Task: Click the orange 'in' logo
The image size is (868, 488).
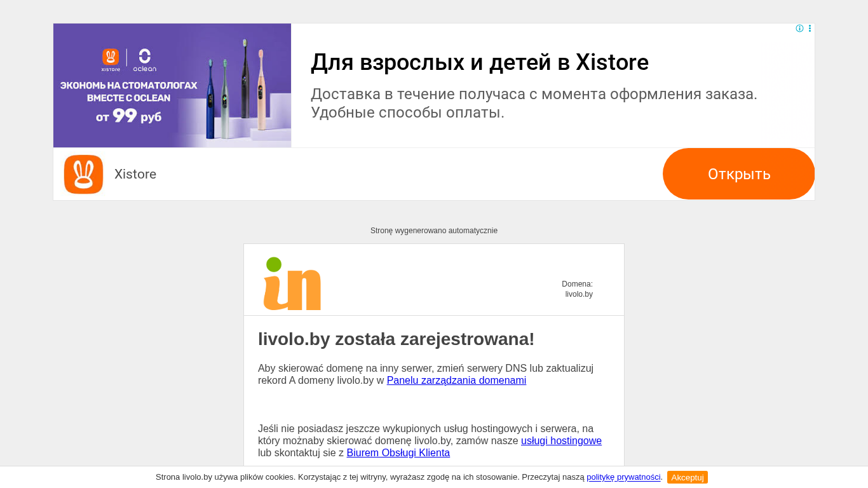Action: pyautogui.click(x=292, y=283)
